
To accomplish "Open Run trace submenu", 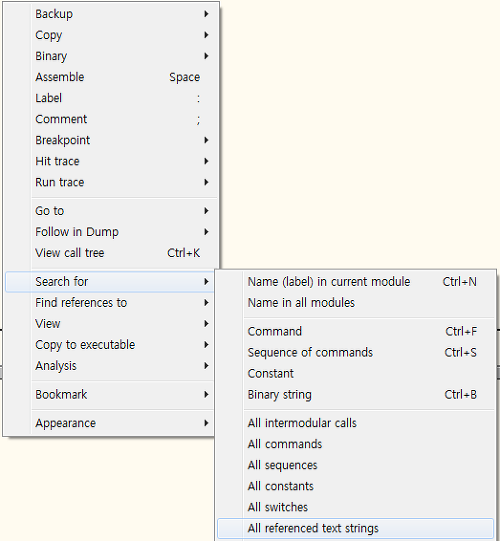I will tap(111, 182).
